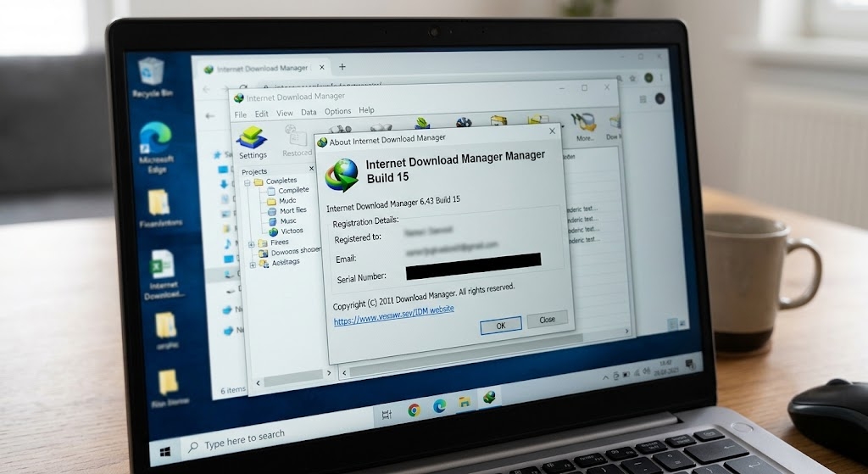The width and height of the screenshot is (868, 474).
Task: Open a new browser tab with plus
Action: [x=342, y=66]
